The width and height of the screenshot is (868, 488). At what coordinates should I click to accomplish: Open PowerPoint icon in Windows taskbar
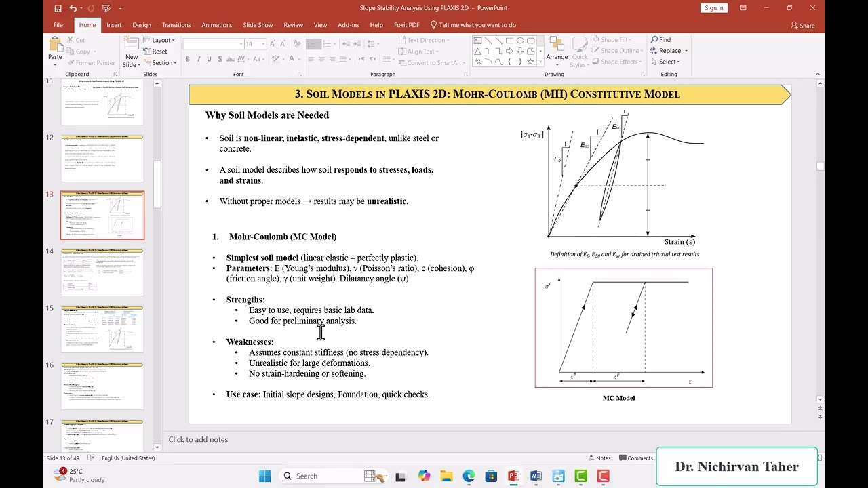point(513,476)
